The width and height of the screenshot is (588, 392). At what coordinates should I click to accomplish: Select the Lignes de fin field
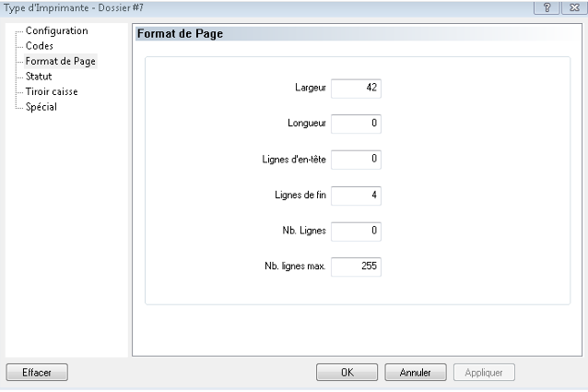pyautogui.click(x=356, y=196)
